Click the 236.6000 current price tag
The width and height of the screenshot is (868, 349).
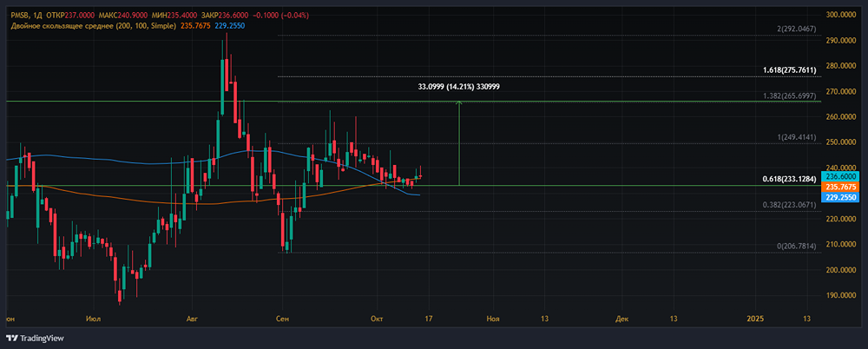(841, 176)
